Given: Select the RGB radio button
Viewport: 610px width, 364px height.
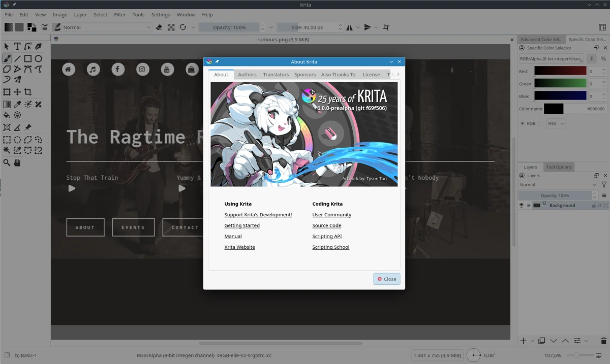Looking at the screenshot, I should (x=522, y=123).
